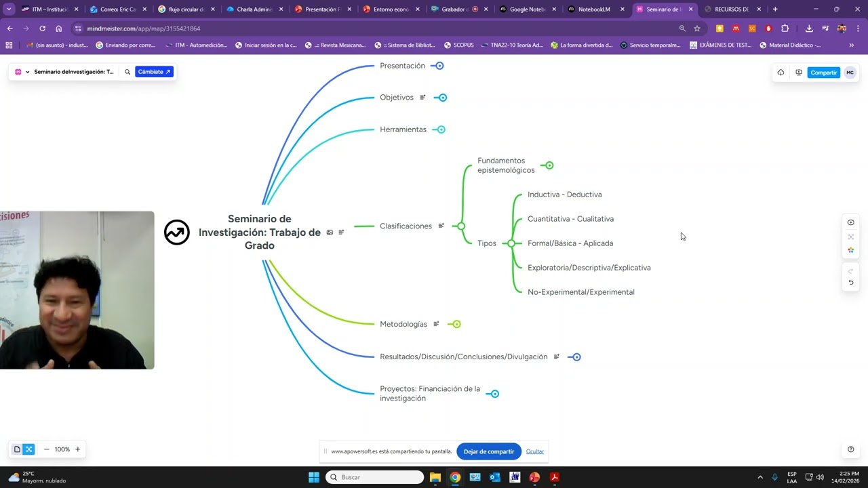This screenshot has width=868, height=488.
Task: Select the No-Experimental/Experimental node
Action: (x=580, y=292)
